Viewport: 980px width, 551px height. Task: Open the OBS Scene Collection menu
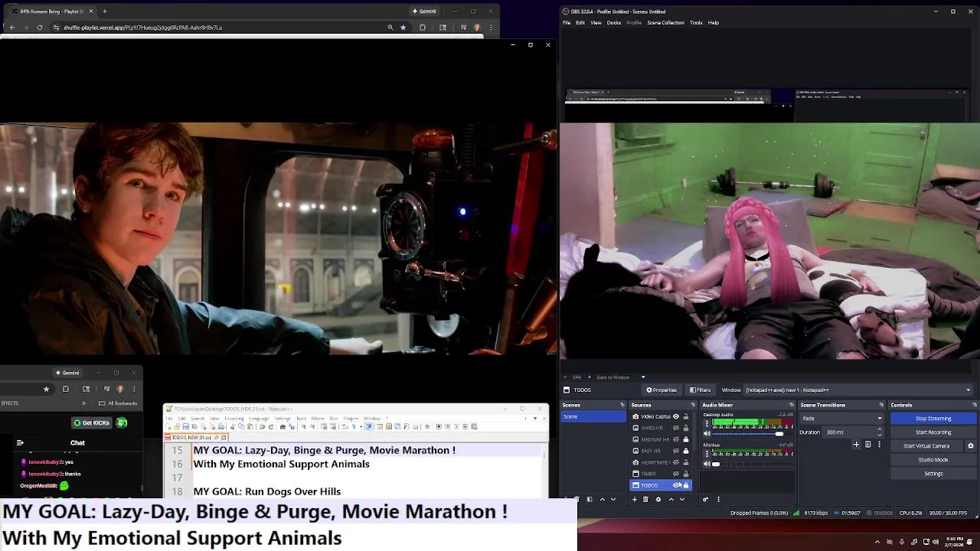[x=665, y=22]
